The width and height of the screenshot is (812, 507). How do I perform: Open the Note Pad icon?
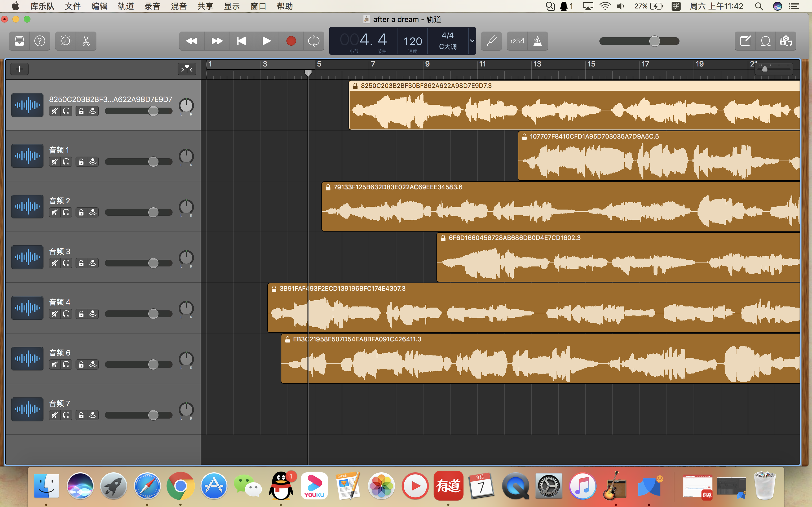click(x=745, y=41)
